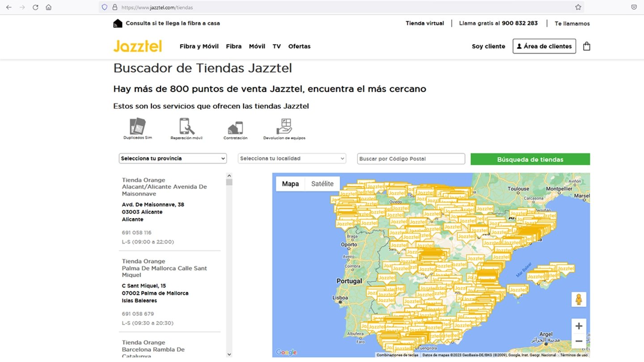This screenshot has width=644, height=362.
Task: Click 'Consulta si te llega la fibra a casa'
Action: [173, 23]
